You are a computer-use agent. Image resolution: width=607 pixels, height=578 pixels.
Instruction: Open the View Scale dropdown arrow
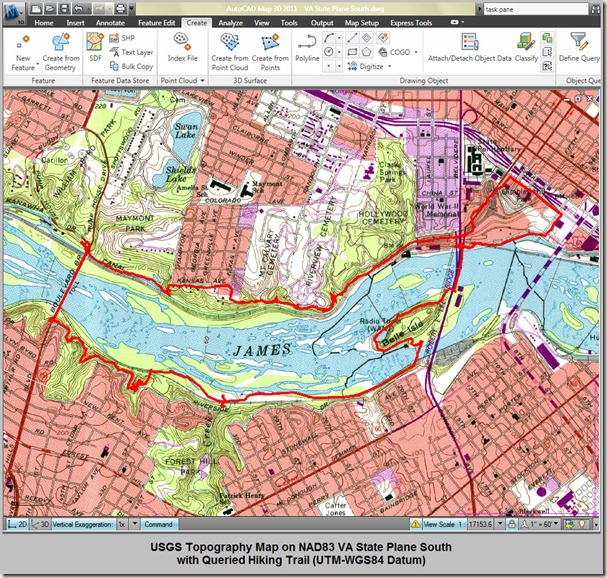click(500, 525)
